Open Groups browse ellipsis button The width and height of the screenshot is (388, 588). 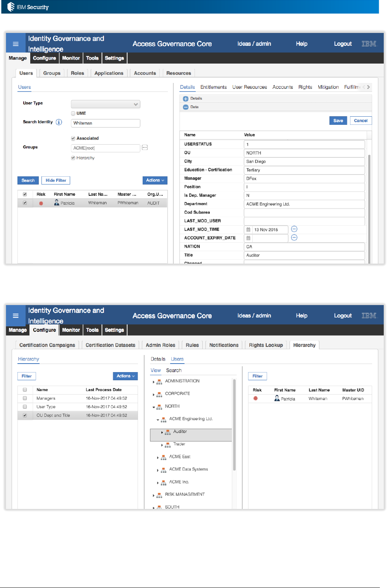pos(145,147)
